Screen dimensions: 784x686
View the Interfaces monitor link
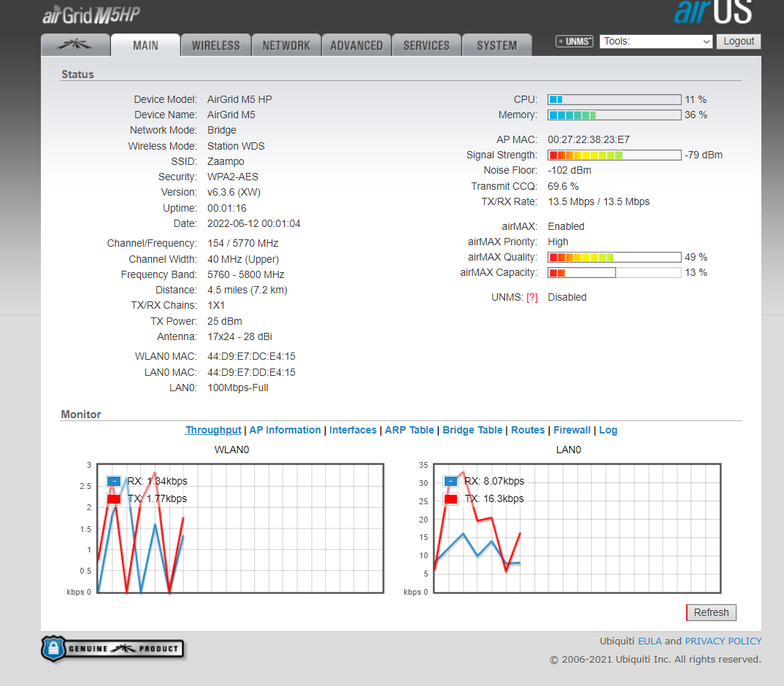(353, 430)
